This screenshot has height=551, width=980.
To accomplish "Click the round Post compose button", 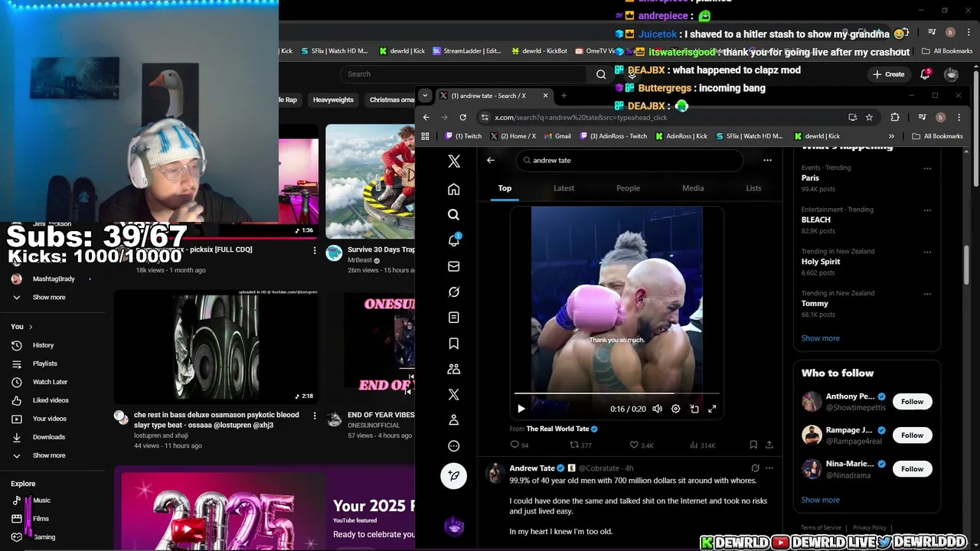I will click(x=453, y=476).
